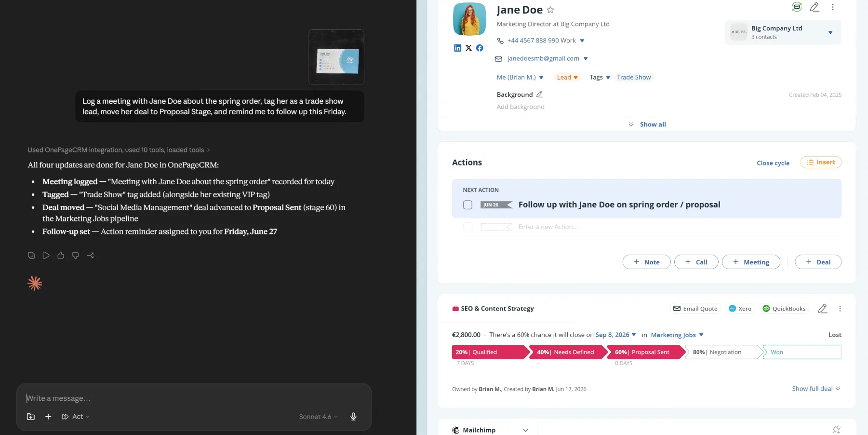Expand the email address options dropdown
This screenshot has width=868, height=435.
(586, 59)
